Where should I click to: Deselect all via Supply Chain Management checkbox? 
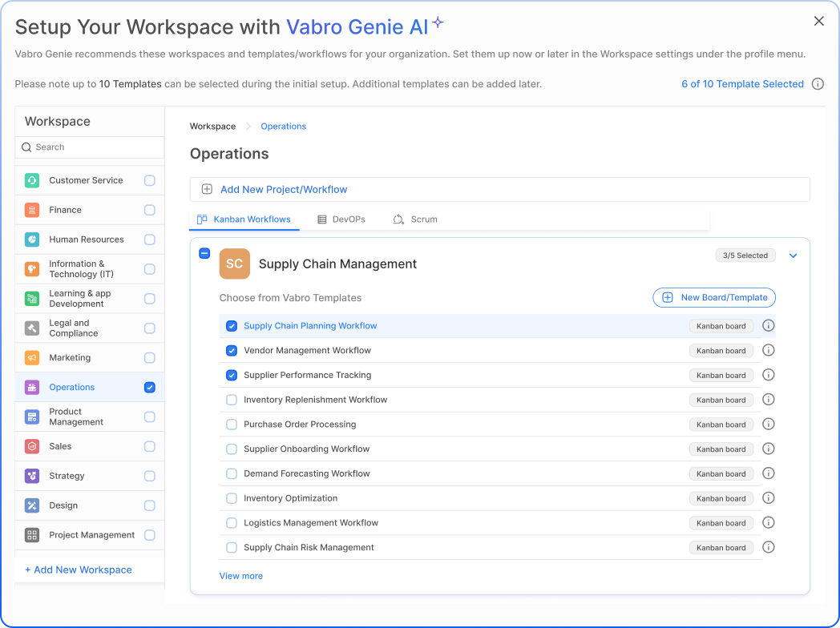click(204, 253)
